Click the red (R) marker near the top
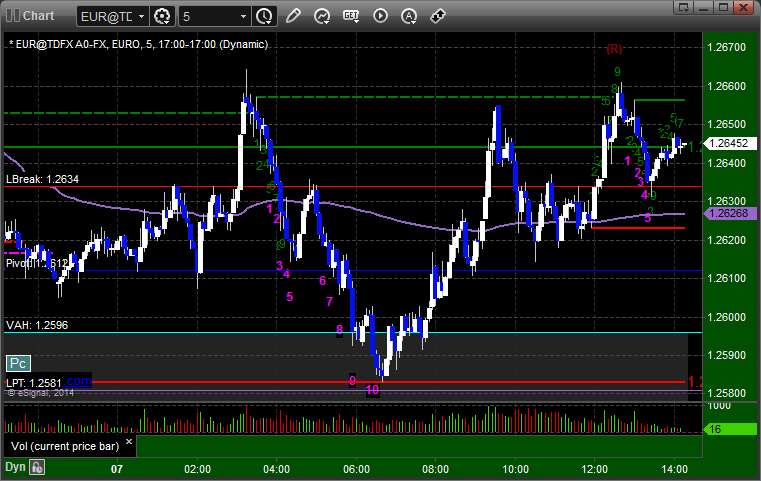This screenshot has height=481, width=761. (x=614, y=49)
